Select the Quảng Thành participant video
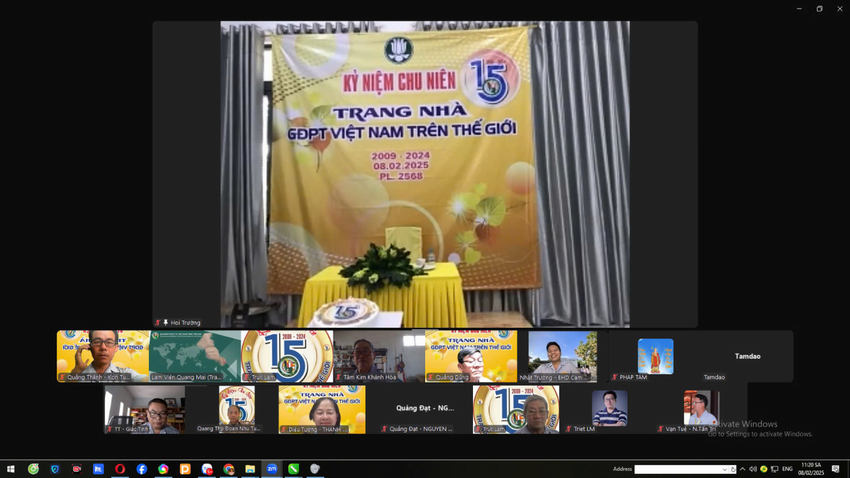The height and width of the screenshot is (478, 850). pyautogui.click(x=103, y=356)
